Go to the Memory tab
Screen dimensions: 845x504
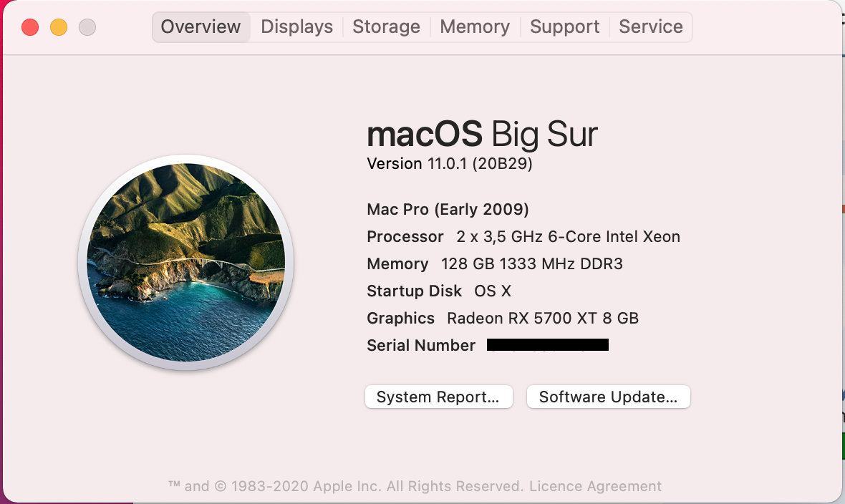475,27
